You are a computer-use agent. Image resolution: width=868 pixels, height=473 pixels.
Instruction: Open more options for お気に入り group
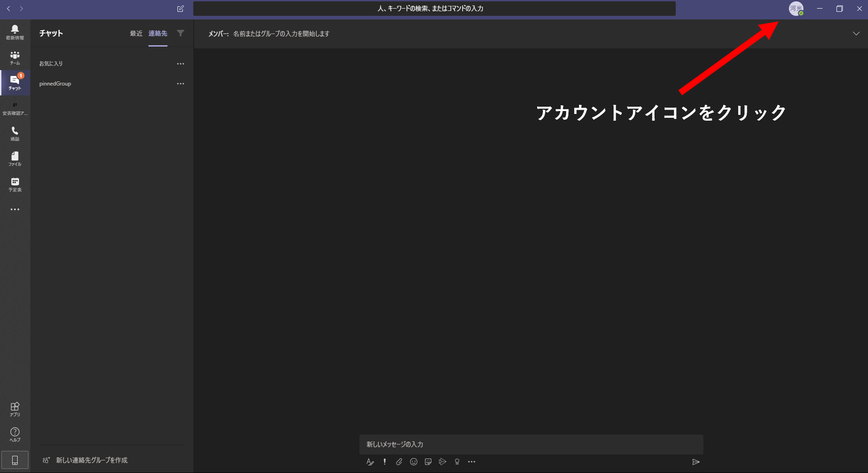pyautogui.click(x=180, y=63)
